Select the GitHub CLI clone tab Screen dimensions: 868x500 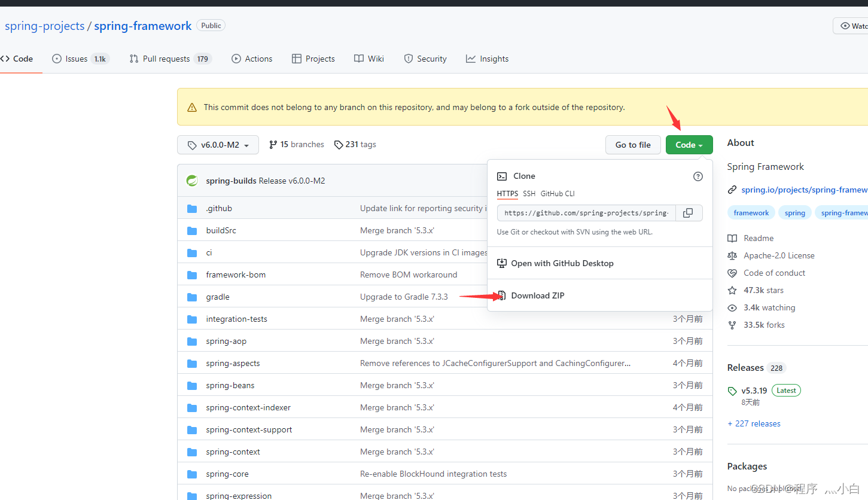coord(558,194)
